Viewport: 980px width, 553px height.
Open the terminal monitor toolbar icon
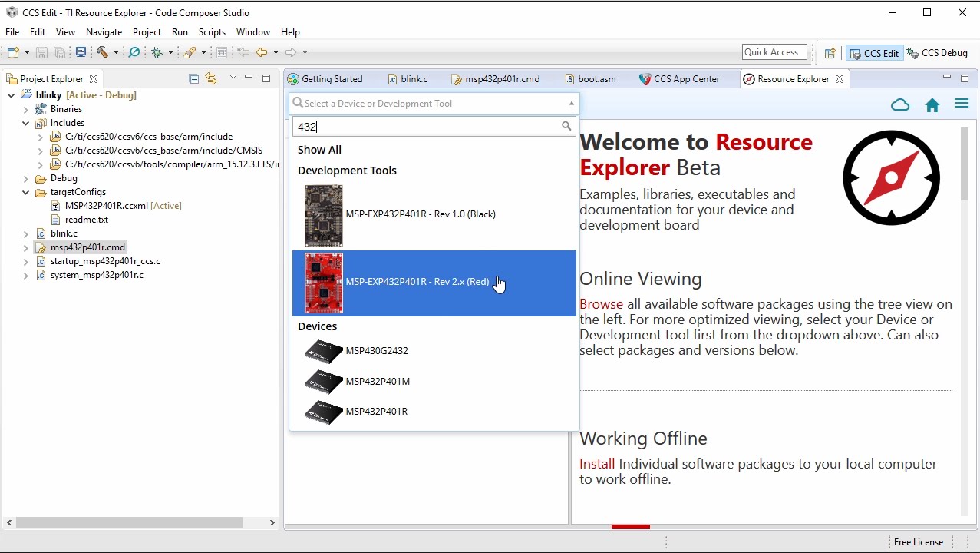(x=81, y=52)
